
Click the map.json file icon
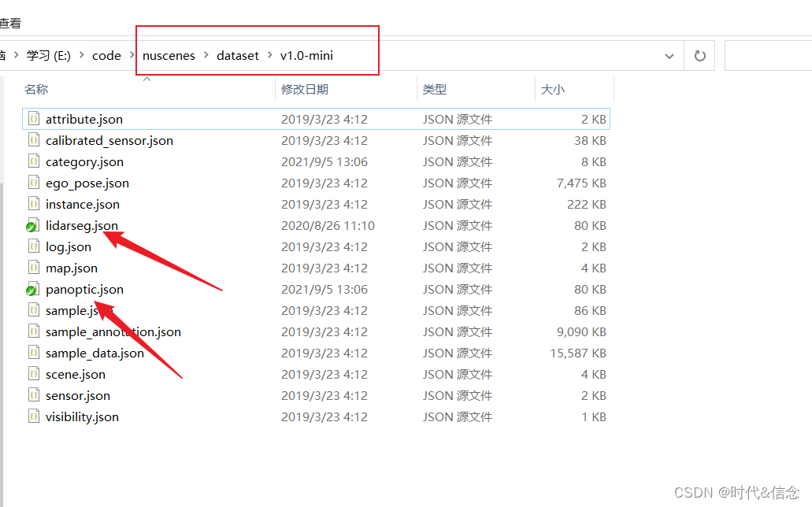coord(34,268)
